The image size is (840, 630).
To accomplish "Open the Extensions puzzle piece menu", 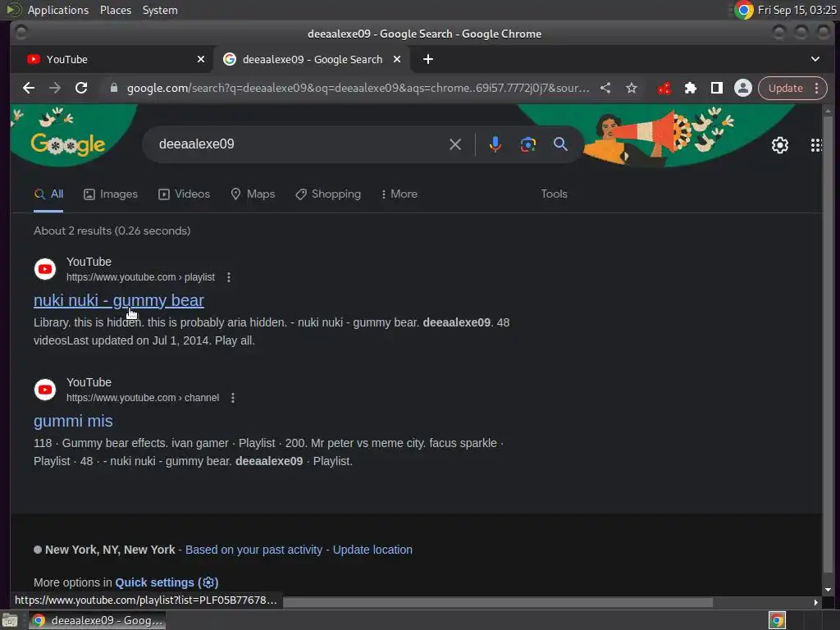I will click(x=690, y=88).
